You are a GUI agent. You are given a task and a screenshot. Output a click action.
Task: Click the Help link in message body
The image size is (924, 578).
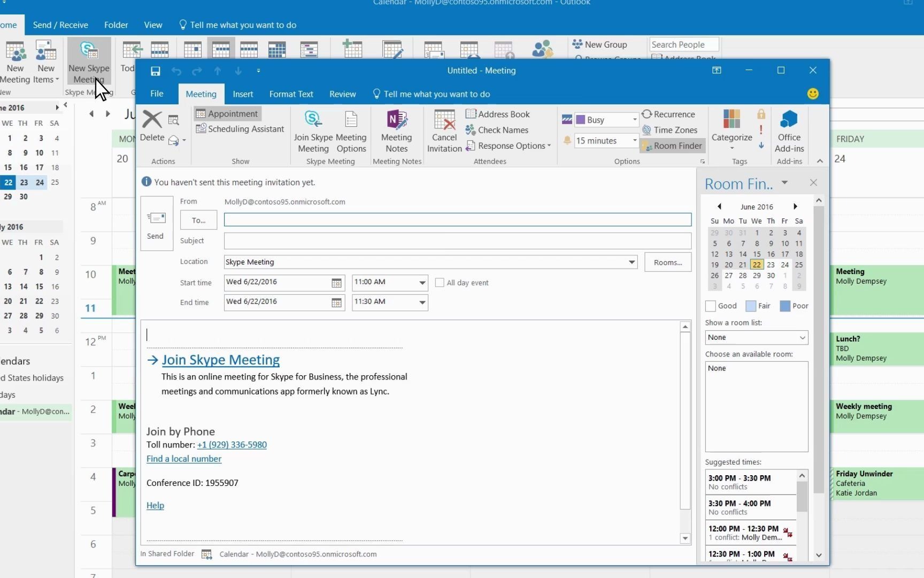click(155, 505)
